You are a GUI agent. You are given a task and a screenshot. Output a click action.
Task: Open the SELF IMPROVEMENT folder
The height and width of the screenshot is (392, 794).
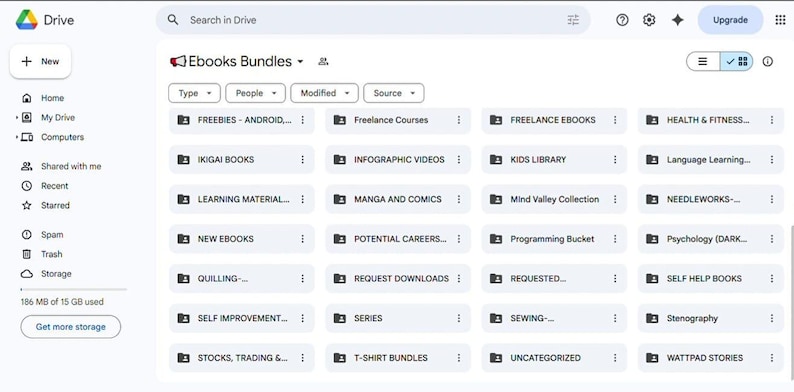click(x=242, y=318)
